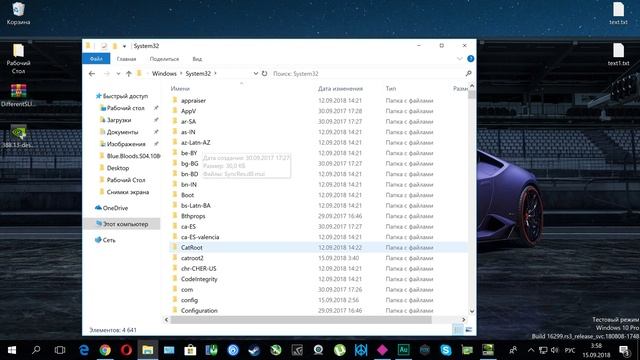Screen dimensions: 640x360
Task: Select the appraiser folder
Action: (193, 100)
